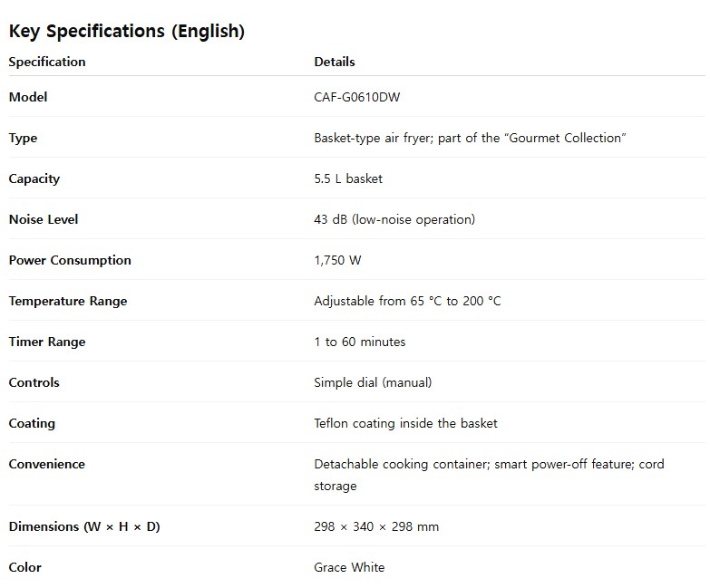Screen dimensions: 710x588
Task: Click the Details column header
Action: coord(335,62)
